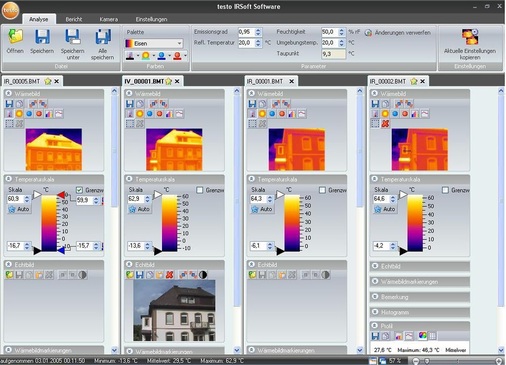Select the Analyse tab
The height and width of the screenshot is (365, 506).
39,19
